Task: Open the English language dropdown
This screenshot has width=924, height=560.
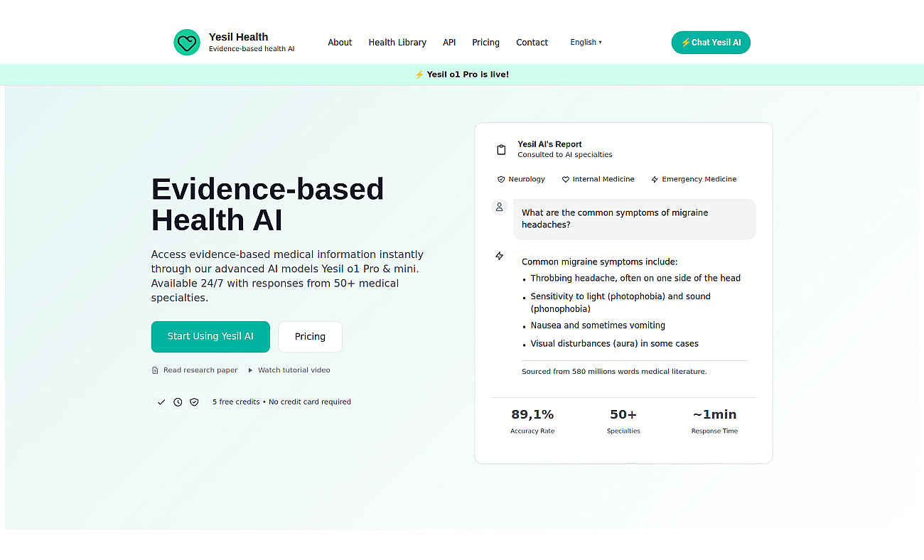Action: (586, 43)
